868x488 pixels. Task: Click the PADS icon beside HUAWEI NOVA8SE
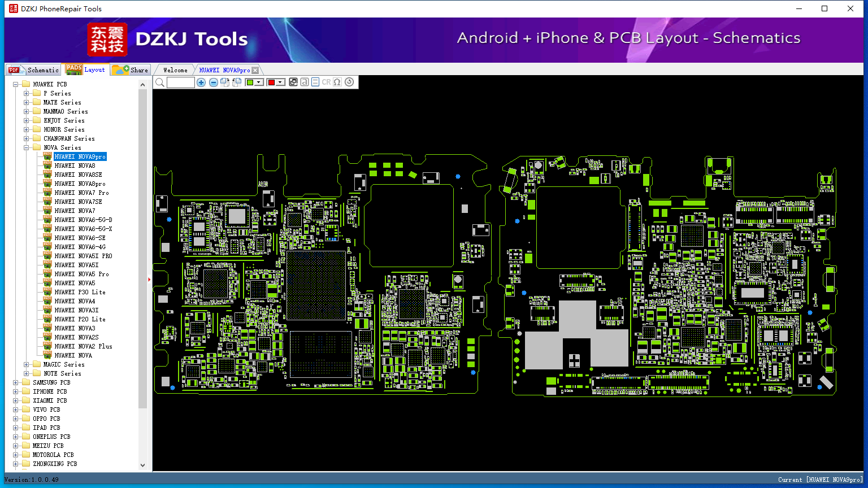[47, 175]
